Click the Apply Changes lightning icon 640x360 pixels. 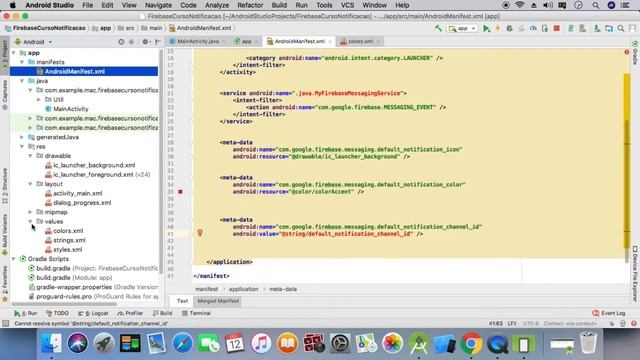tap(498, 28)
